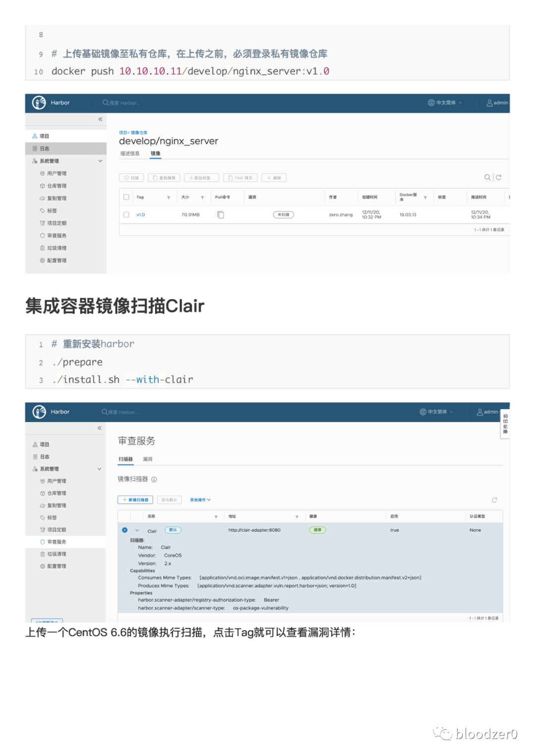
Task: Click the refresh icon in the scanner list
Action: pyautogui.click(x=494, y=500)
